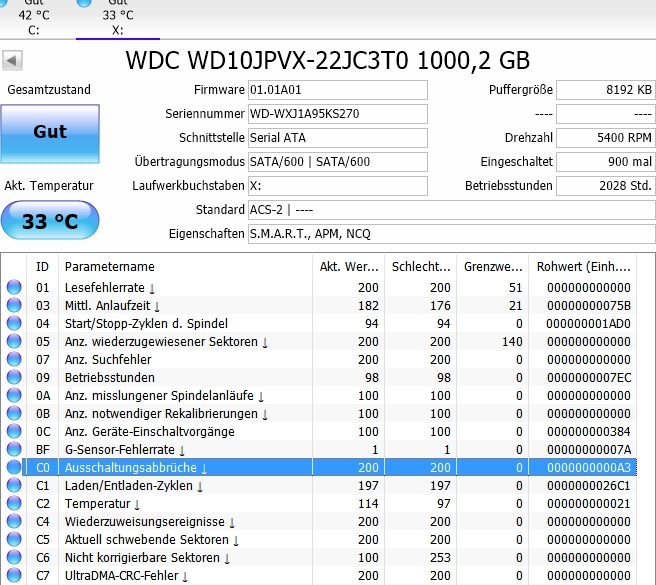
Task: Click the Schlecht... column header
Action: click(420, 267)
